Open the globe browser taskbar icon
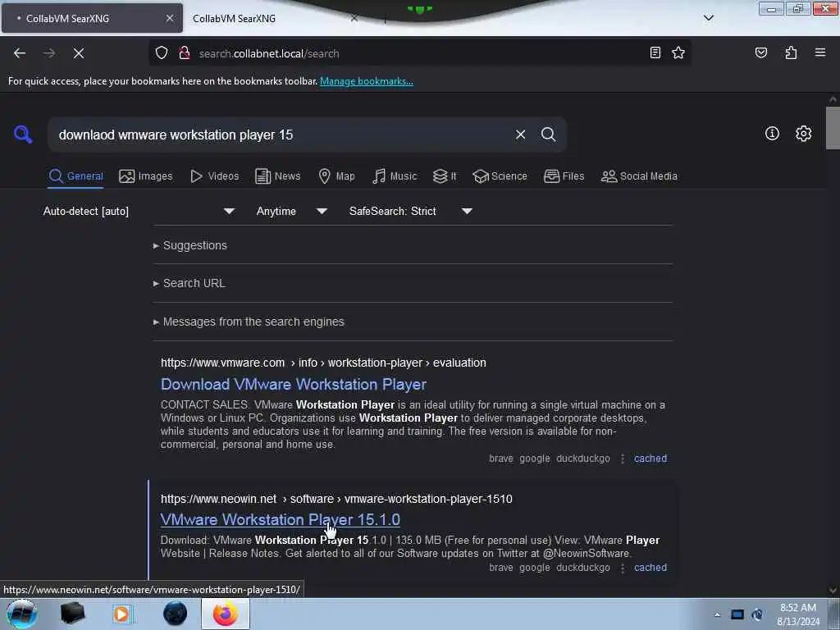This screenshot has width=840, height=630. pyautogui.click(x=176, y=614)
